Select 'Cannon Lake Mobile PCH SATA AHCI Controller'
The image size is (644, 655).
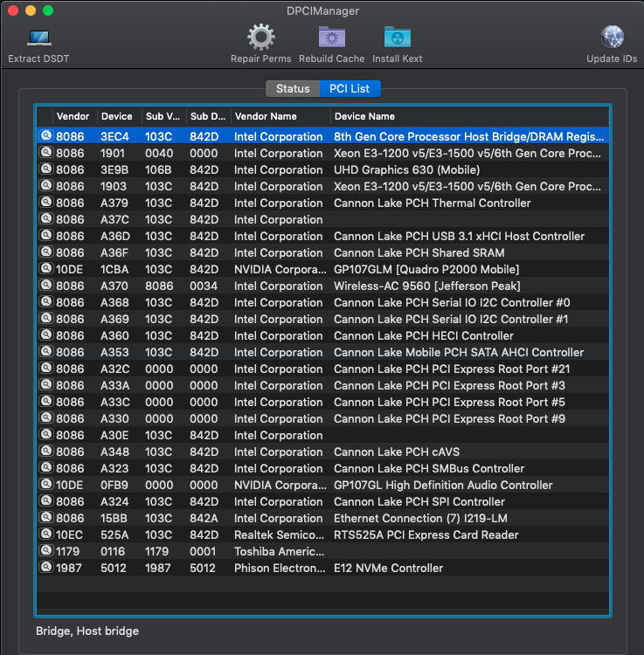pos(459,353)
